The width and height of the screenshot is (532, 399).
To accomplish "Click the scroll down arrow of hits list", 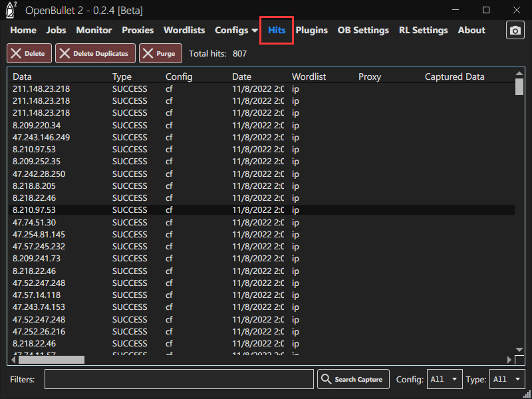I will point(519,350).
